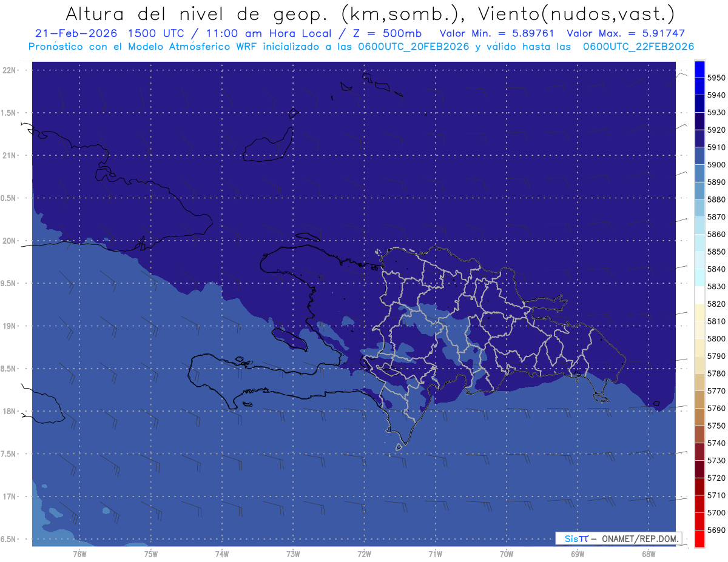Select the '1.5N' latitude axis label
The image size is (728, 562).
point(9,113)
